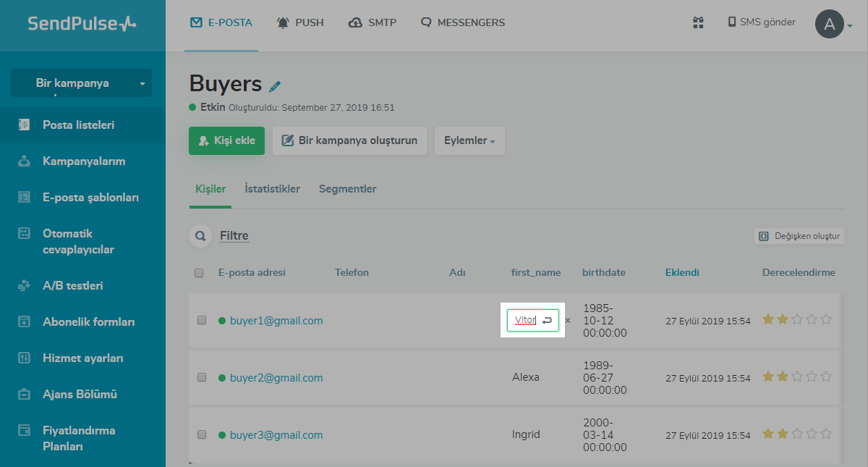Click the first_name input containing Vitor
This screenshot has height=467, width=868.
[524, 320]
